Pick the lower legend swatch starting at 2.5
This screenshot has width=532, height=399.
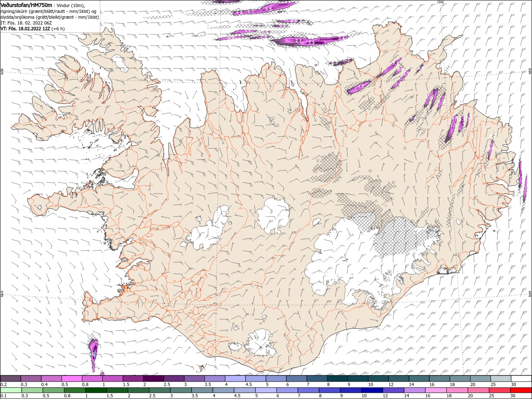[159, 390]
